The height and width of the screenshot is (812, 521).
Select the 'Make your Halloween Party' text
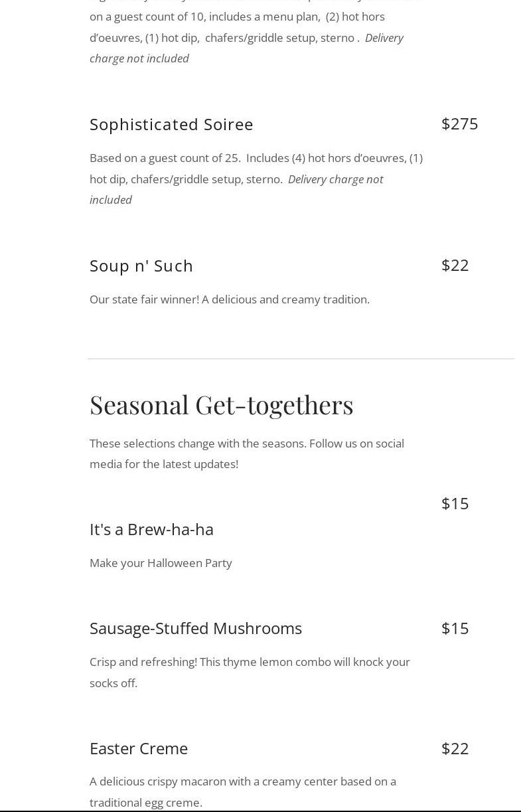[161, 563]
